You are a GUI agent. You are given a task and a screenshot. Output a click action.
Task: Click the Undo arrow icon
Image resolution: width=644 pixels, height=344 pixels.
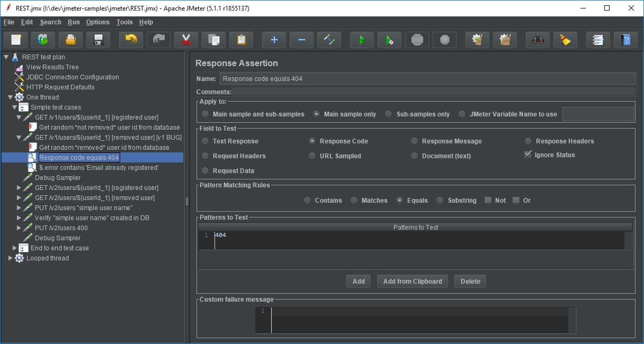click(131, 40)
